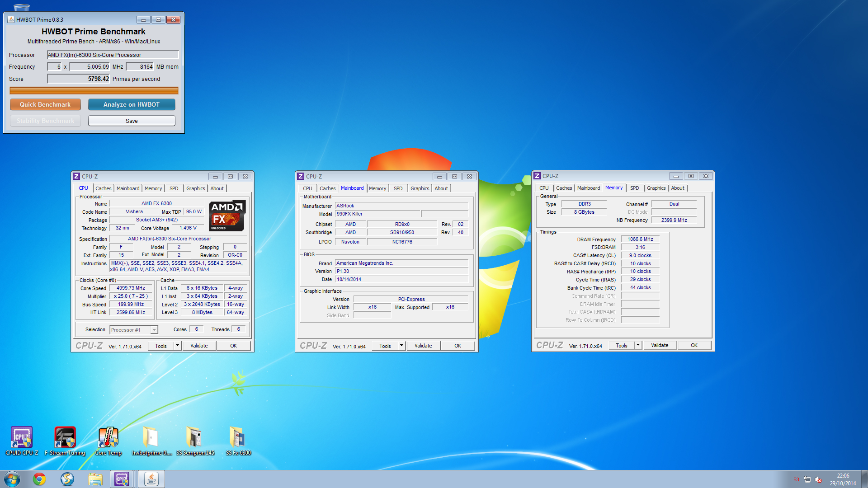Image resolution: width=868 pixels, height=488 pixels.
Task: Click DRAM Frequency value 1066.6 MHz
Action: (640, 239)
